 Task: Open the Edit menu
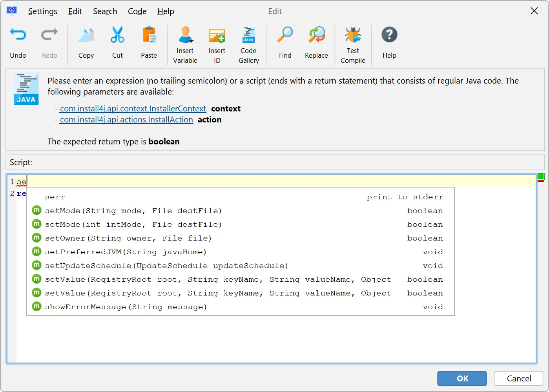pos(75,11)
